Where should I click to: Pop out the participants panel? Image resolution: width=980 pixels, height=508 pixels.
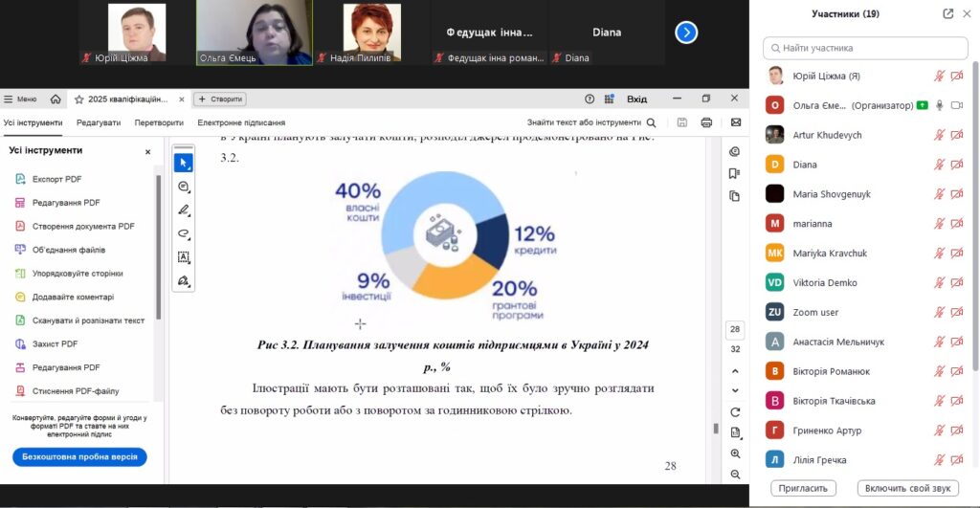pyautogui.click(x=947, y=14)
